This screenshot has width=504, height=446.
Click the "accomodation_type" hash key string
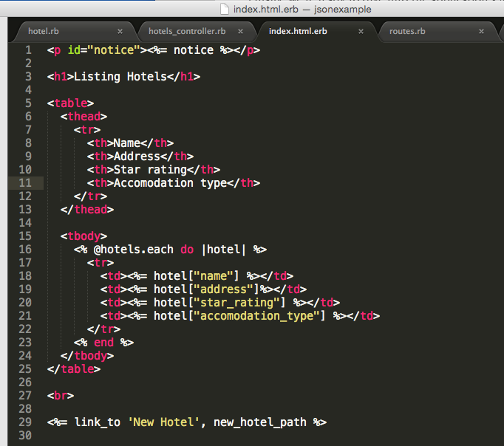click(x=257, y=316)
